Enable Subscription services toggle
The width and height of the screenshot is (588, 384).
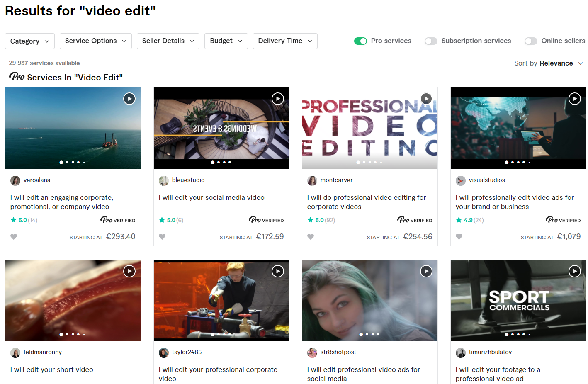pos(431,41)
